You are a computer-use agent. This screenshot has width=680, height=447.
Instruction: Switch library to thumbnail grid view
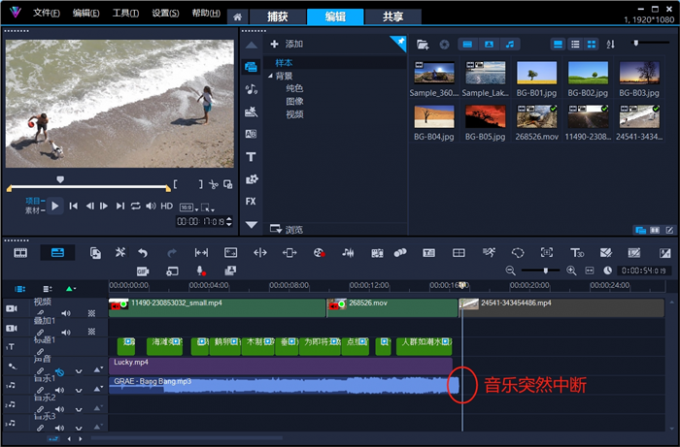(592, 44)
